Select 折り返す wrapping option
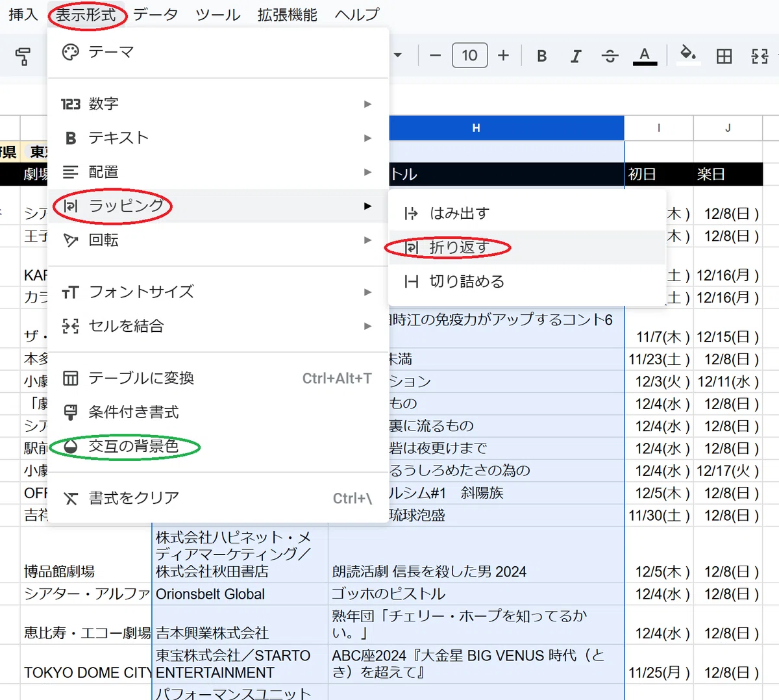 click(527, 247)
